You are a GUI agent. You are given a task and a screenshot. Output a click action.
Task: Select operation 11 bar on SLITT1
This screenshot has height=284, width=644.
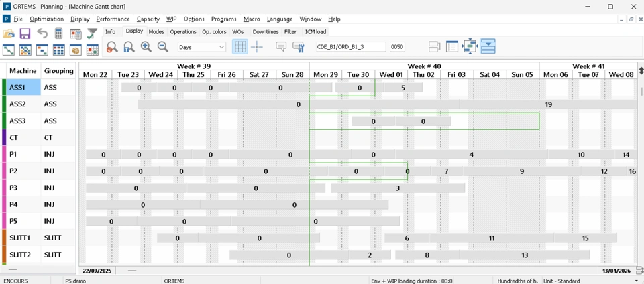click(x=492, y=238)
